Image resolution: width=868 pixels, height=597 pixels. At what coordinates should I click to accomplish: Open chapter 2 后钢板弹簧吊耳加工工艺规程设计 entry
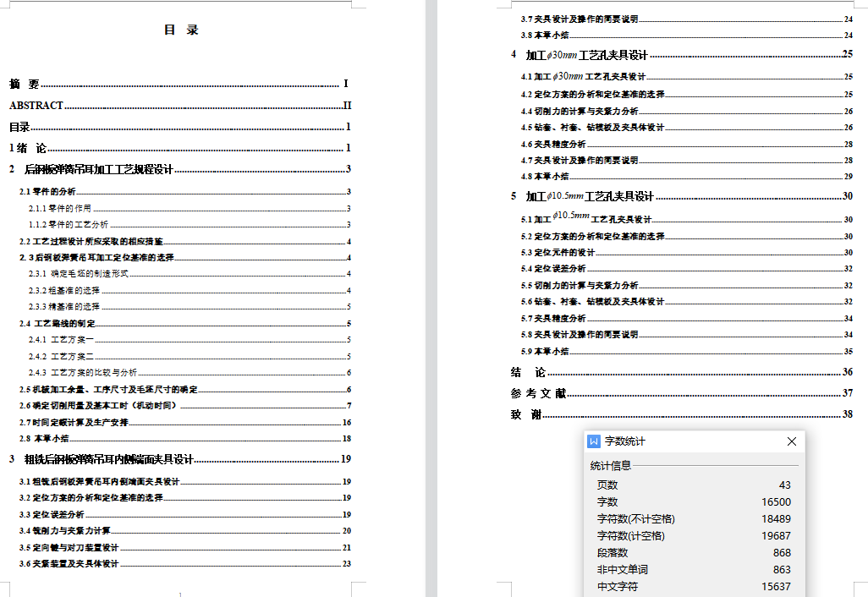[x=180, y=169]
